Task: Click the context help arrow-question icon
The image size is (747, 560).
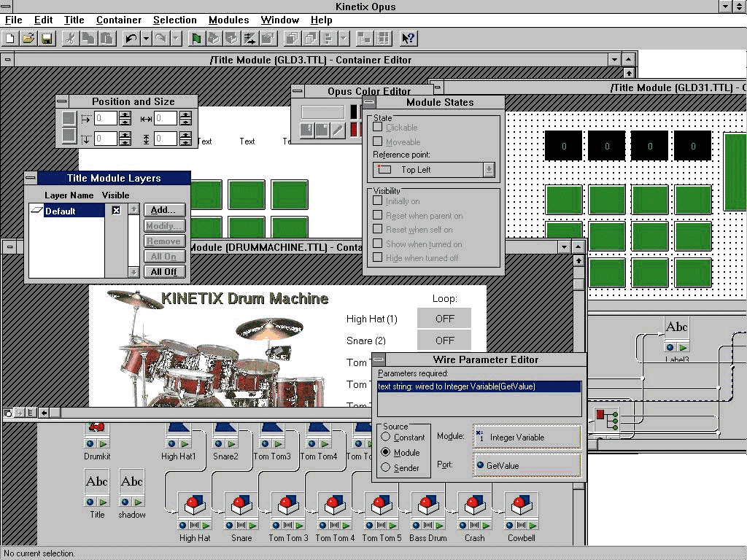Action: (x=408, y=38)
